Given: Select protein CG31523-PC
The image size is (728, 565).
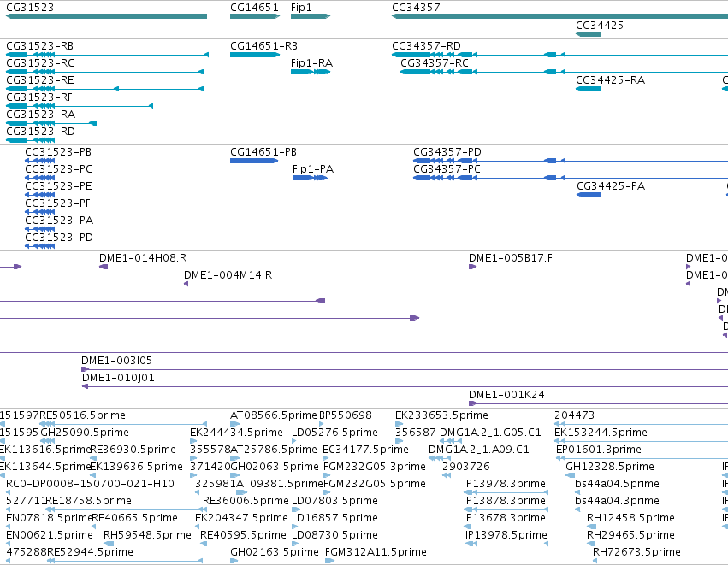Looking at the screenshot, I should click(x=40, y=178).
